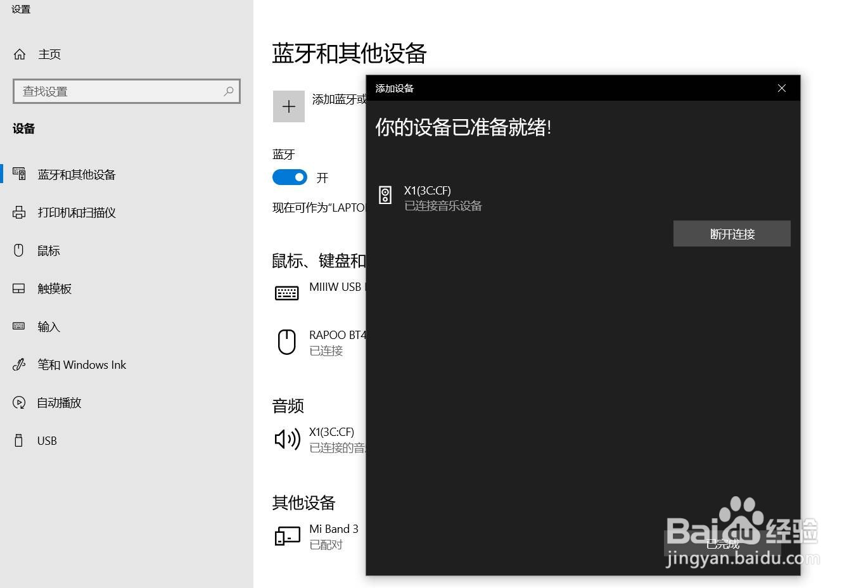The width and height of the screenshot is (868, 588).
Task: Click the Mi Band 3 device icon
Action: point(287,536)
